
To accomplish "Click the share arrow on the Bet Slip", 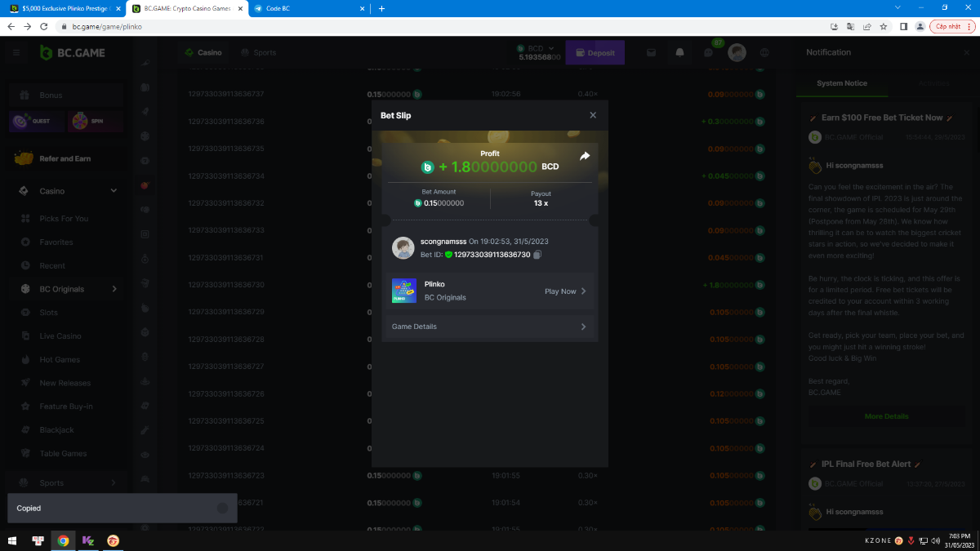I will (x=585, y=156).
